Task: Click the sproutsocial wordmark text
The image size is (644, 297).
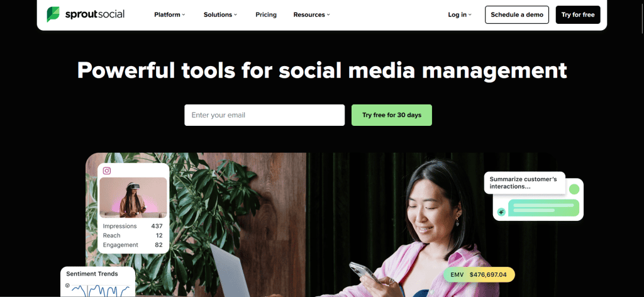Action: pyautogui.click(x=94, y=14)
